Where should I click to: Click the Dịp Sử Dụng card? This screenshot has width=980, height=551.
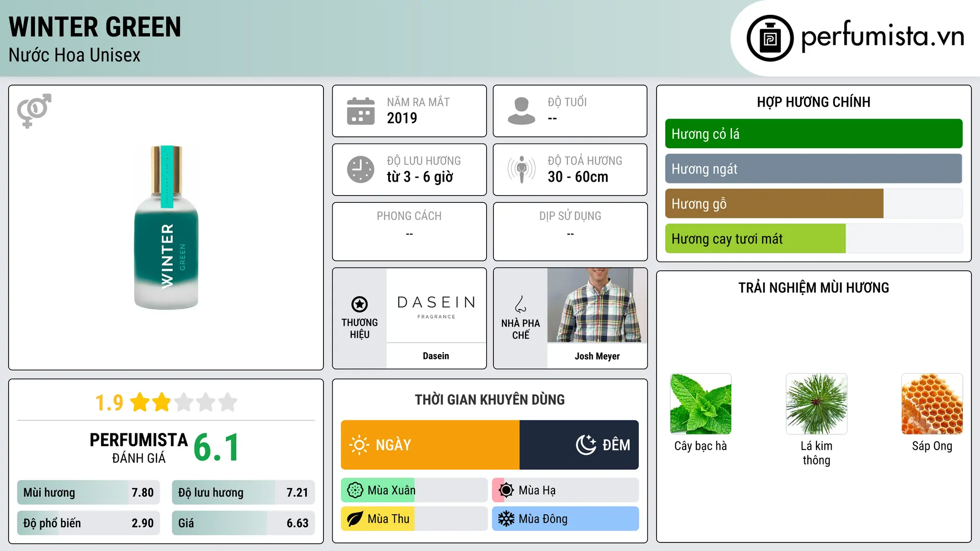coord(570,231)
